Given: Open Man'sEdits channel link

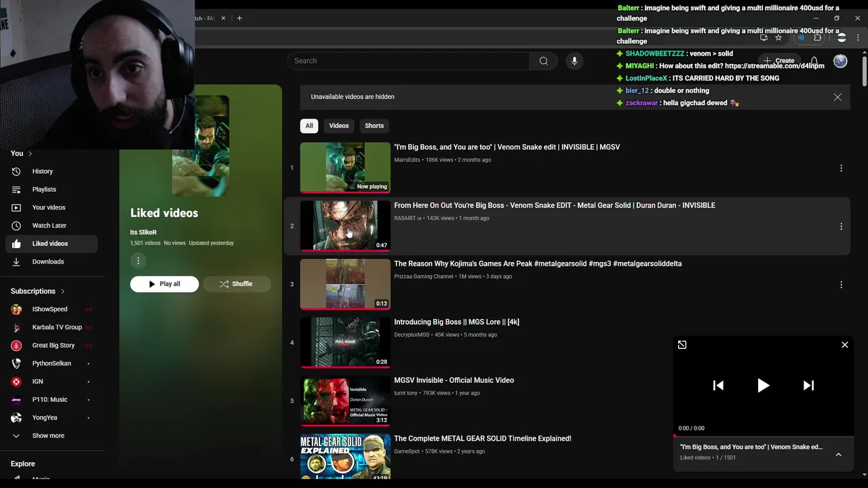Looking at the screenshot, I should [407, 160].
